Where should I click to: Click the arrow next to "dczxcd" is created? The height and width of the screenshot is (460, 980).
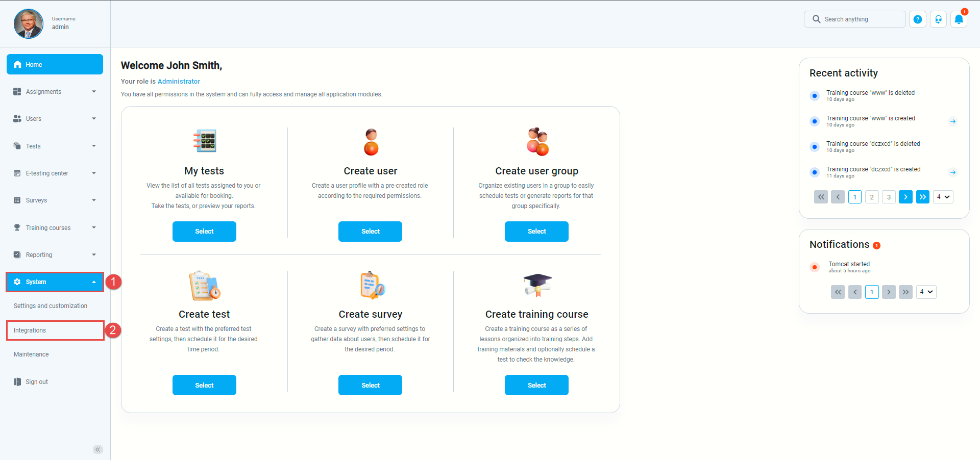click(952, 172)
